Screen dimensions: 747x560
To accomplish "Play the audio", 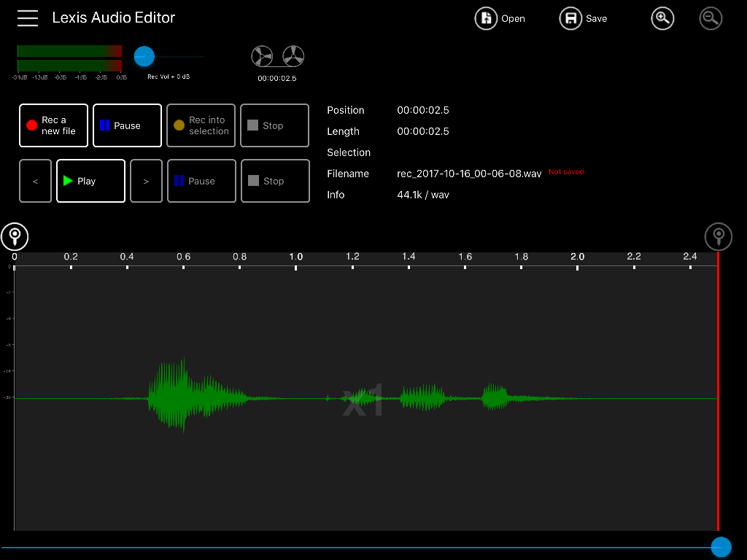I will [x=91, y=181].
